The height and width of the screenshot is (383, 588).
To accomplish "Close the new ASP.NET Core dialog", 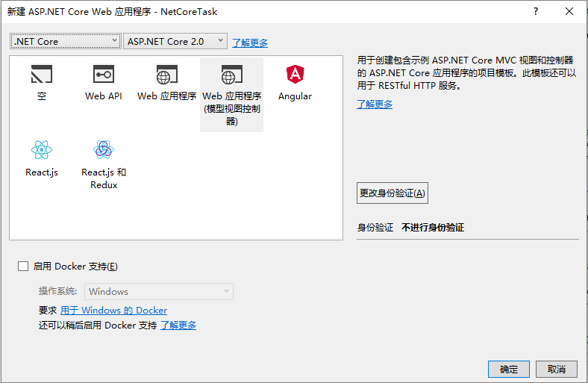I will (569, 12).
